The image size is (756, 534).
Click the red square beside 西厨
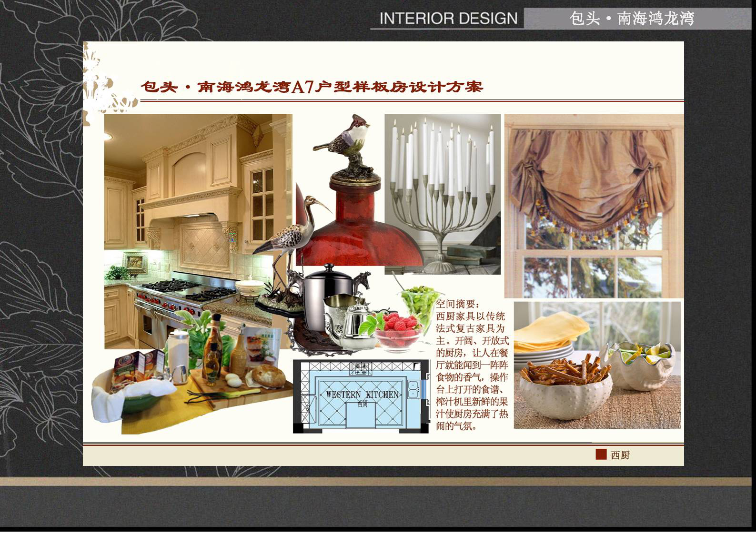coord(601,455)
